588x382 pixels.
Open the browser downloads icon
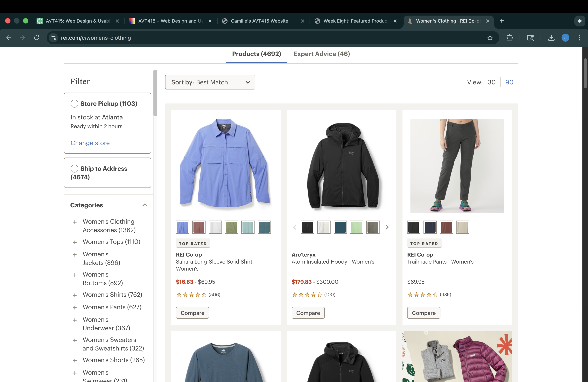[551, 38]
